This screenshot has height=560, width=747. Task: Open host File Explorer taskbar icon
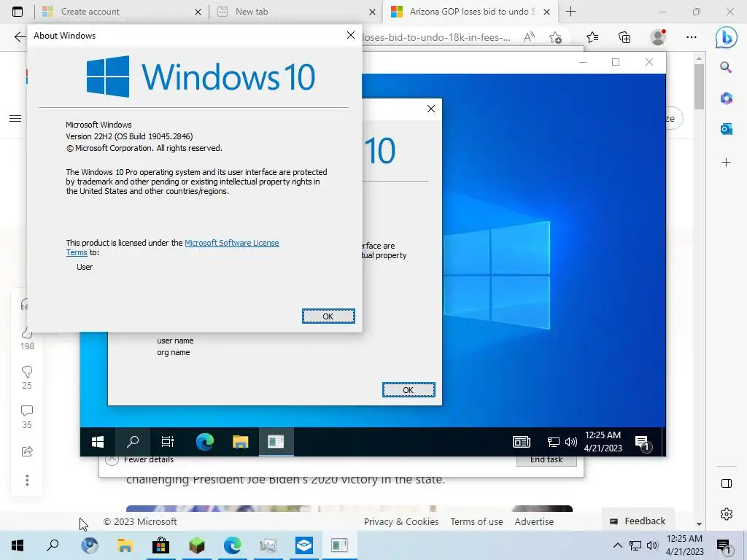(125, 545)
